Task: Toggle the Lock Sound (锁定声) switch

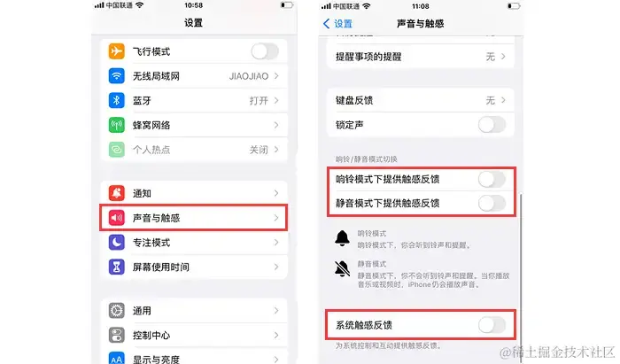Action: click(492, 125)
